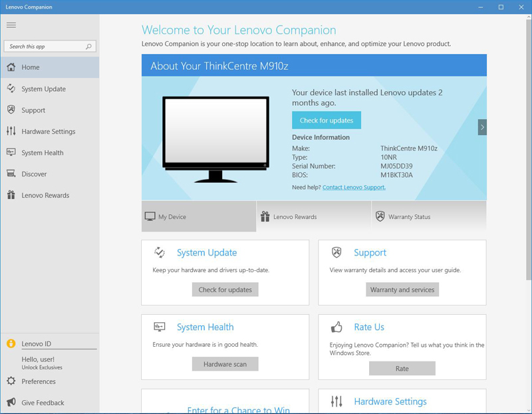The height and width of the screenshot is (414, 532).
Task: Click the My Device monitor icon
Action: click(150, 217)
